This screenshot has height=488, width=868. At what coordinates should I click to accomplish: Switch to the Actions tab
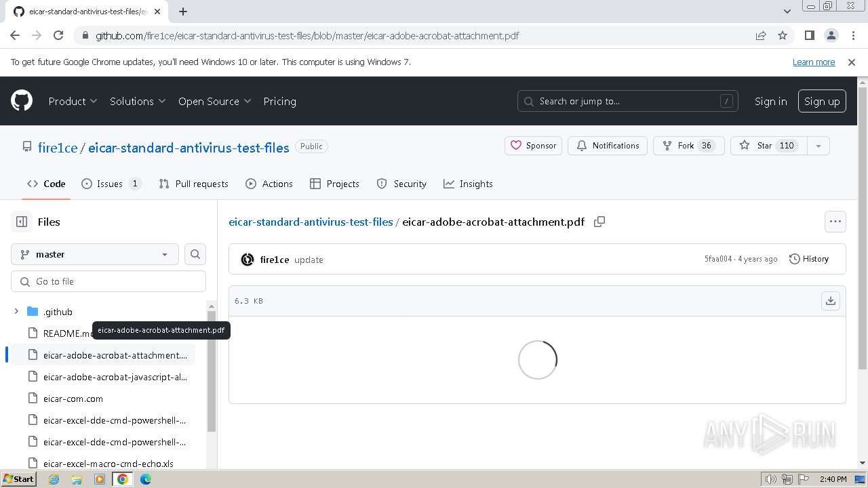269,184
